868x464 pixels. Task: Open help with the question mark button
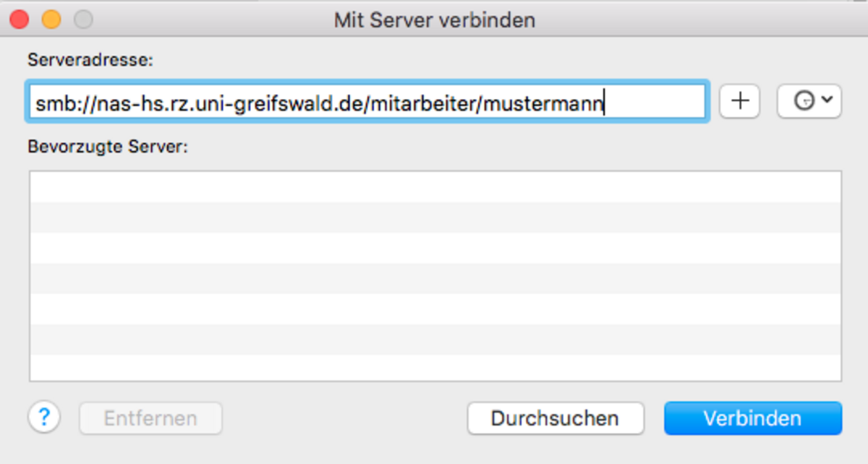(x=44, y=417)
